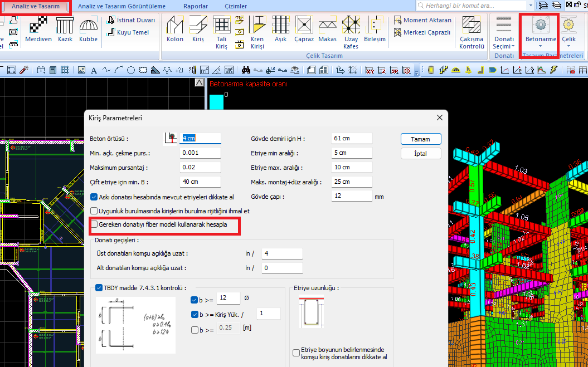Click the arc drawing tool
Screen dimensions: 588x367
[119, 70]
